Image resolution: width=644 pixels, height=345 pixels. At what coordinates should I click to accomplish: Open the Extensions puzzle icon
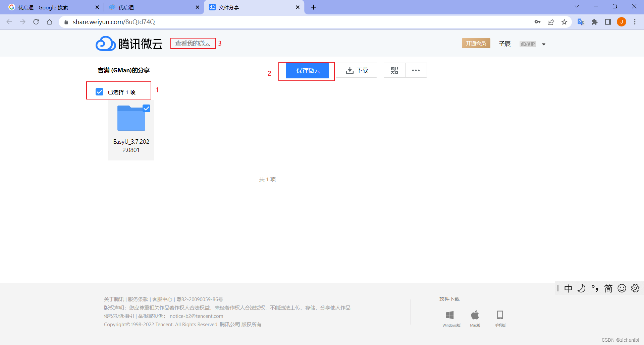pyautogui.click(x=594, y=22)
